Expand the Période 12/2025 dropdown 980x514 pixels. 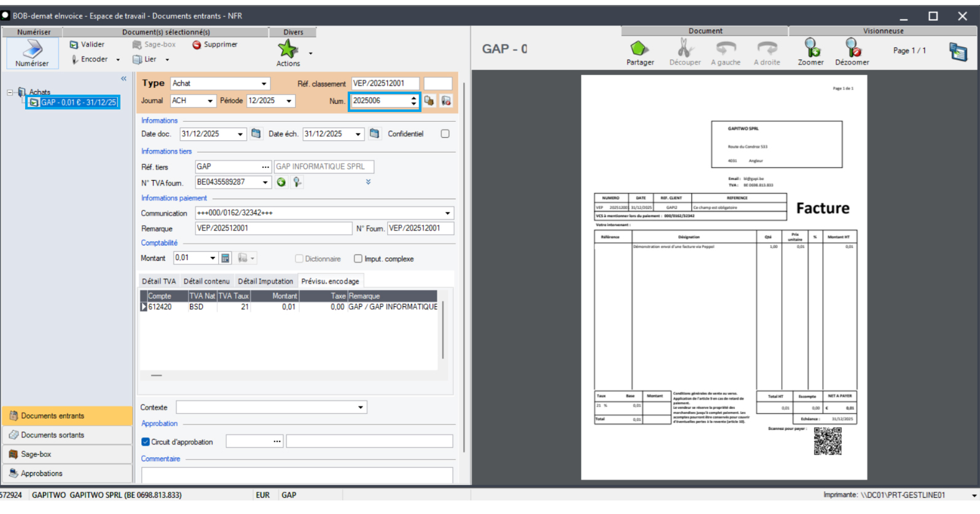(289, 101)
